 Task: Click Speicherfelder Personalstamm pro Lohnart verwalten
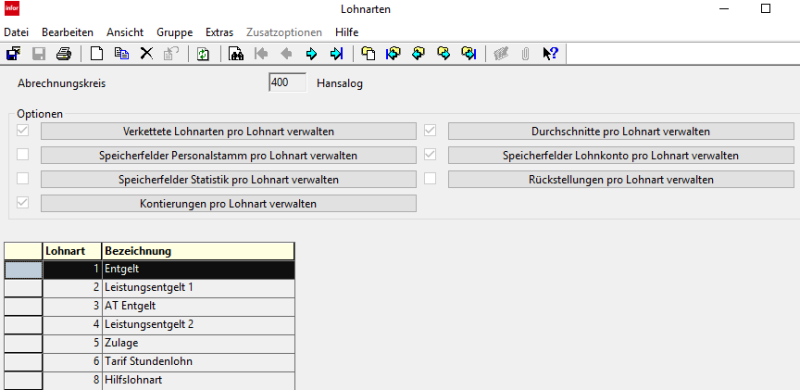[229, 155]
